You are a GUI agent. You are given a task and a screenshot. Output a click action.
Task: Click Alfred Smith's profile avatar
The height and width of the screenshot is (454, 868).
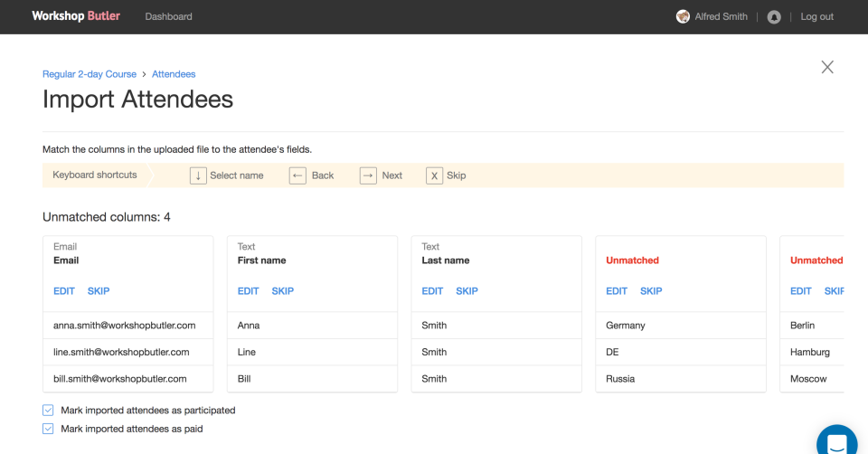(x=683, y=17)
